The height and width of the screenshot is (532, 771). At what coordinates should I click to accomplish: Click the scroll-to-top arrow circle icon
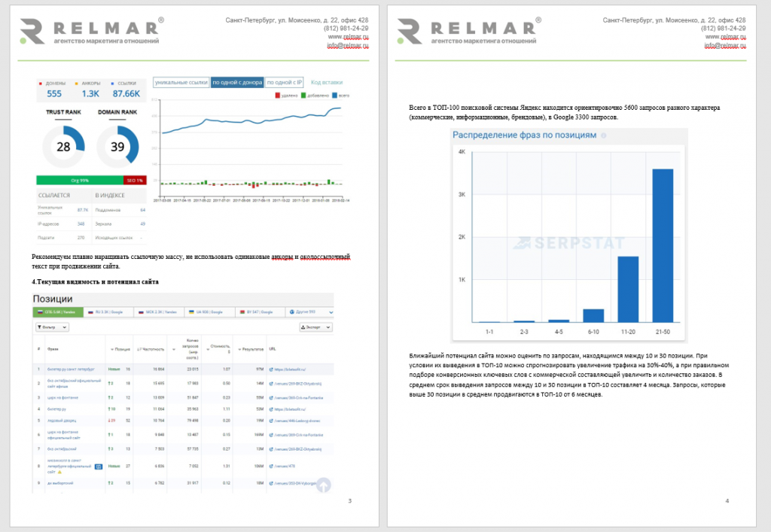[x=324, y=485]
